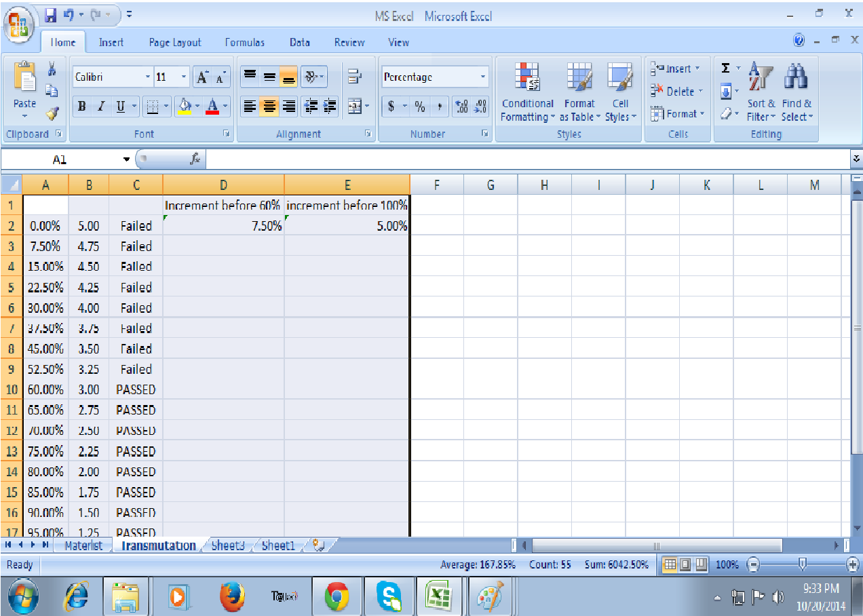
Task: Switch to Page Layout view button
Action: (x=685, y=564)
